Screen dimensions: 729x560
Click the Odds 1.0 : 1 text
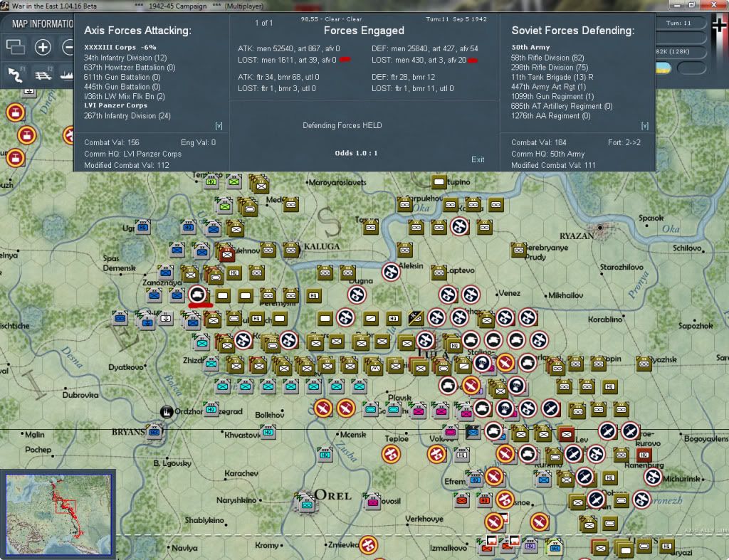356,153
